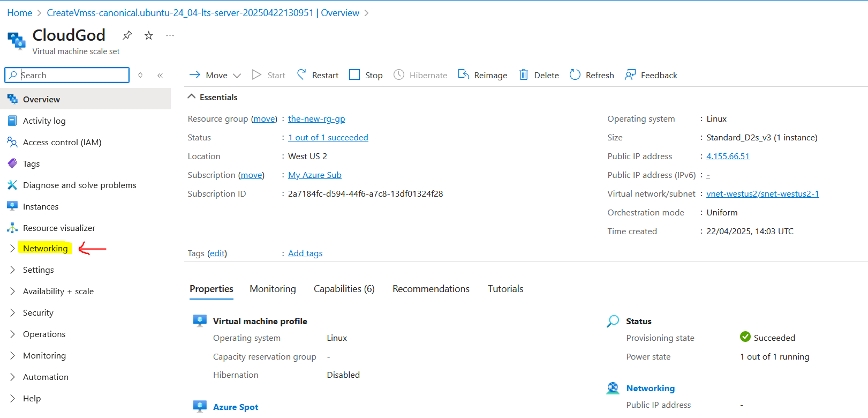Image resolution: width=868 pixels, height=418 pixels.
Task: Click the Tags purple icon
Action: click(12, 163)
